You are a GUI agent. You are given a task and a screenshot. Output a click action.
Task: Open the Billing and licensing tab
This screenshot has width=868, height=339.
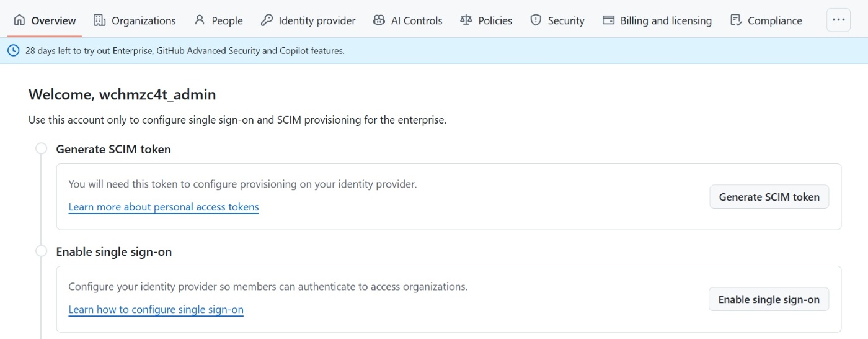[666, 20]
